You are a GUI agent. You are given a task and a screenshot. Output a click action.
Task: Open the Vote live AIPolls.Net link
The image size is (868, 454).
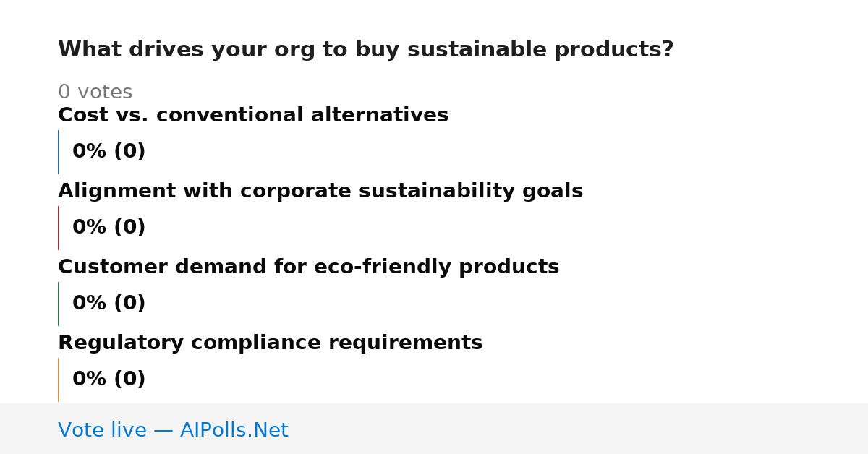point(173,430)
